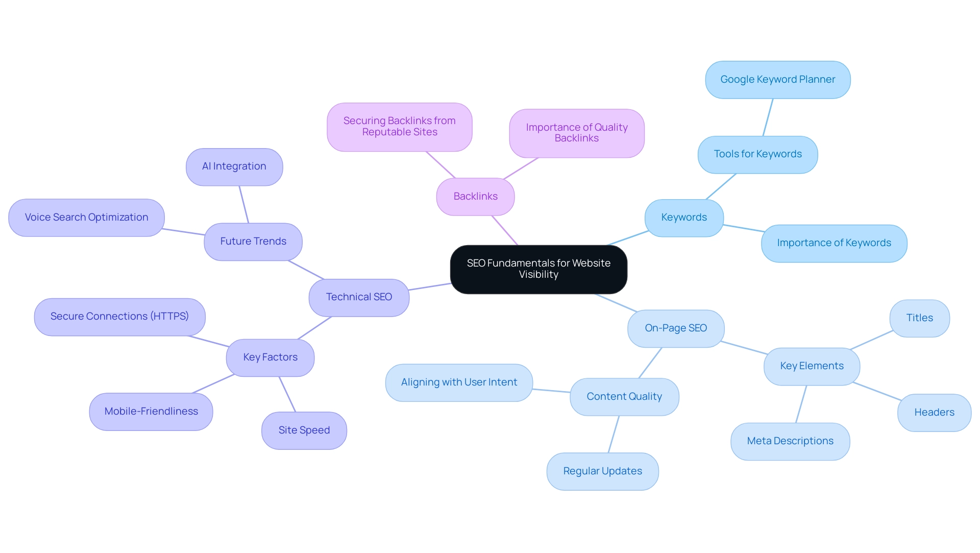
Task: Toggle collapse of Key Factors branch
Action: 268,356
